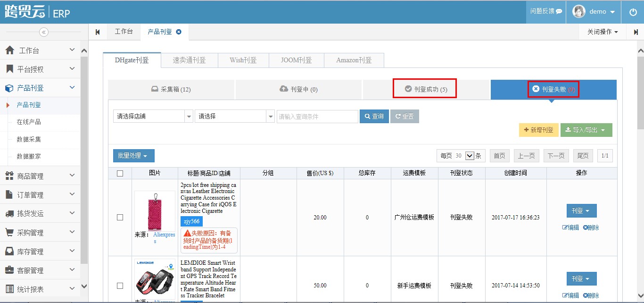Open 刊登 dropdown for the 20.00 product

tap(581, 210)
